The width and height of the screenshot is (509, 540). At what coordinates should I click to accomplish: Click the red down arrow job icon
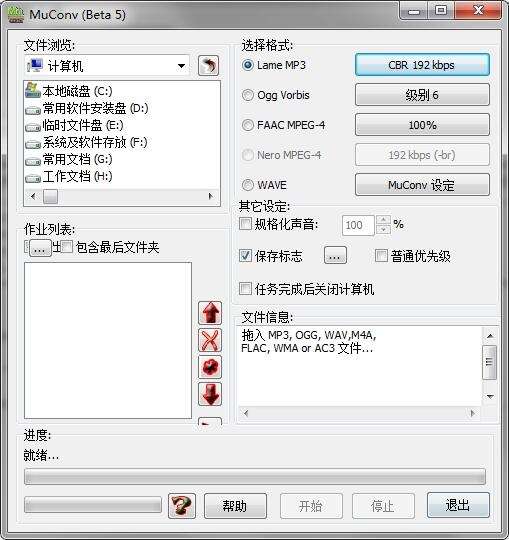(x=210, y=394)
